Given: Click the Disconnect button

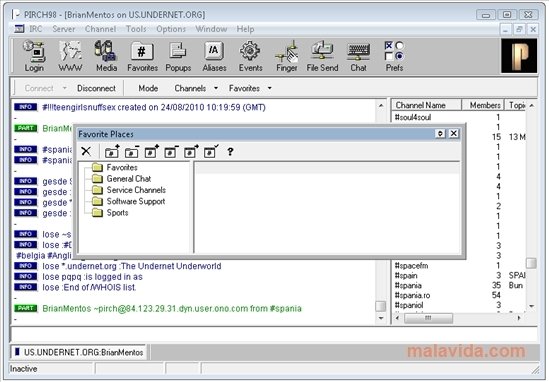Looking at the screenshot, I should click(96, 88).
